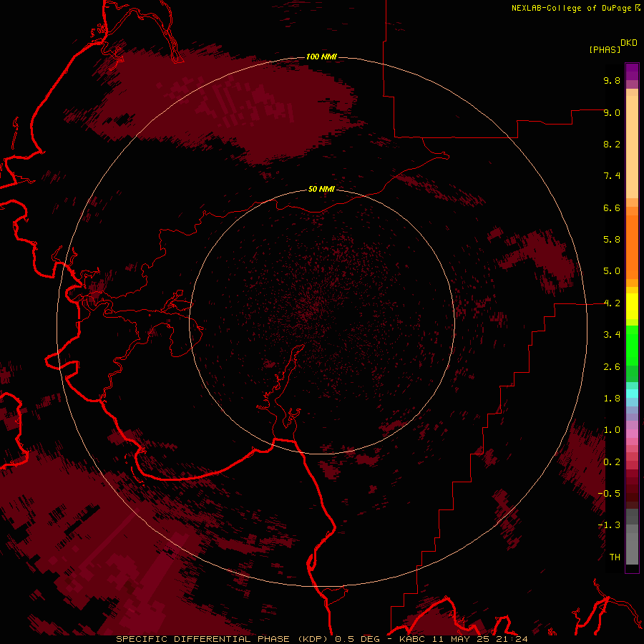The width and height of the screenshot is (644, 644).
Task: Click the 1.8 value on the color scale
Action: click(x=612, y=399)
